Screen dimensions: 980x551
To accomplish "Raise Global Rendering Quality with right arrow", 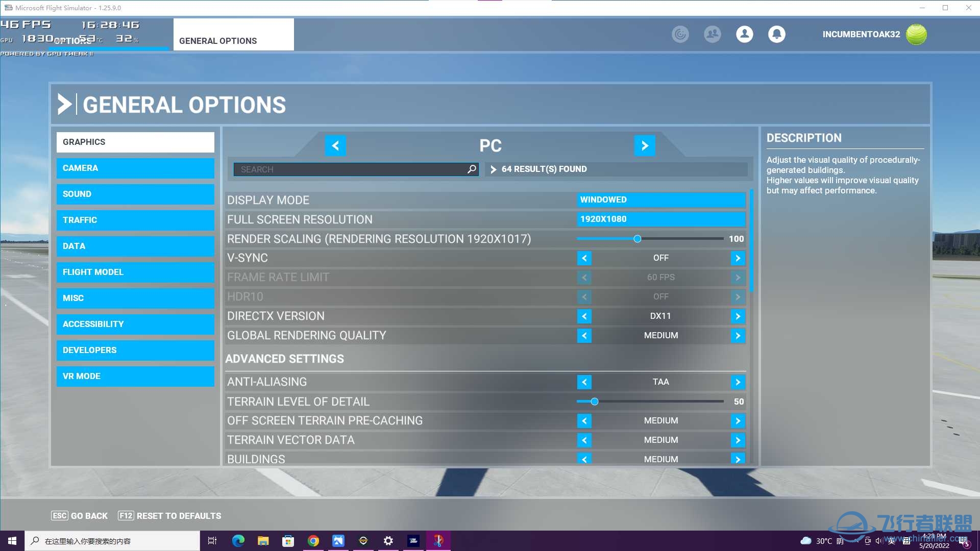I will coord(738,336).
